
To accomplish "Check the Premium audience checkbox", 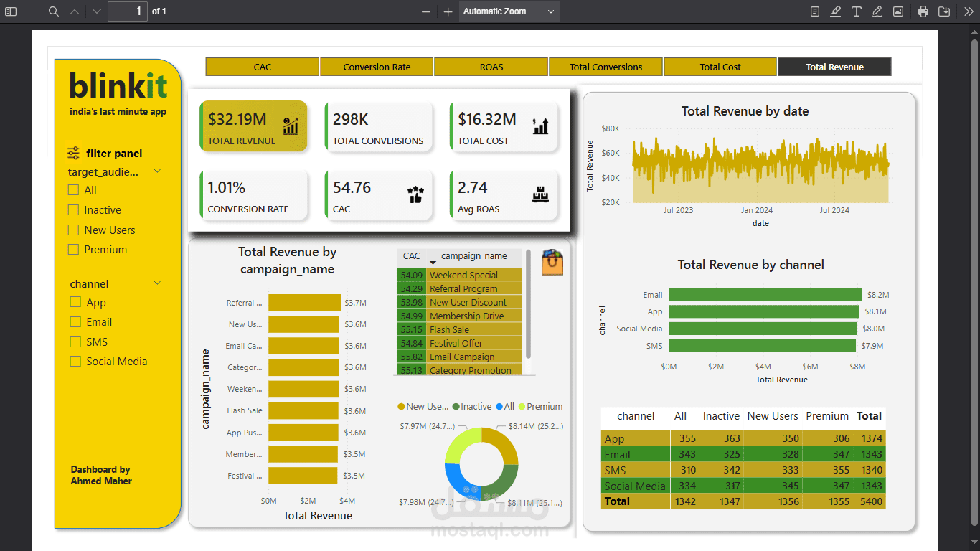I will (x=73, y=250).
